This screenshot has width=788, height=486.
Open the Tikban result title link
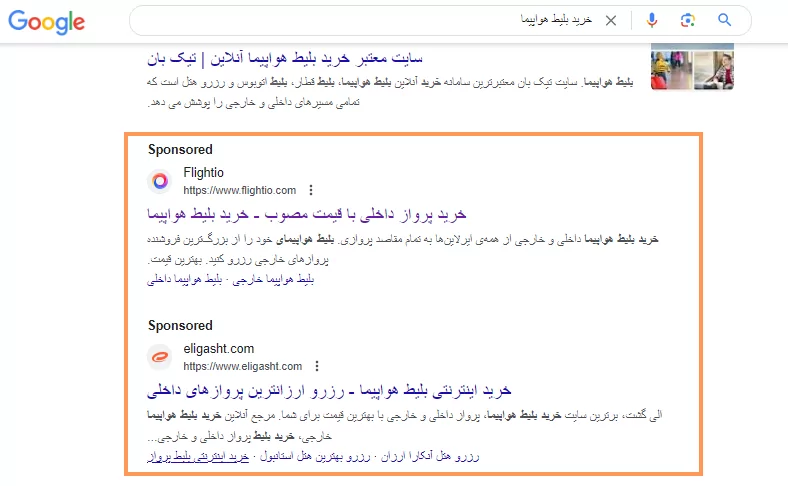[285, 59]
